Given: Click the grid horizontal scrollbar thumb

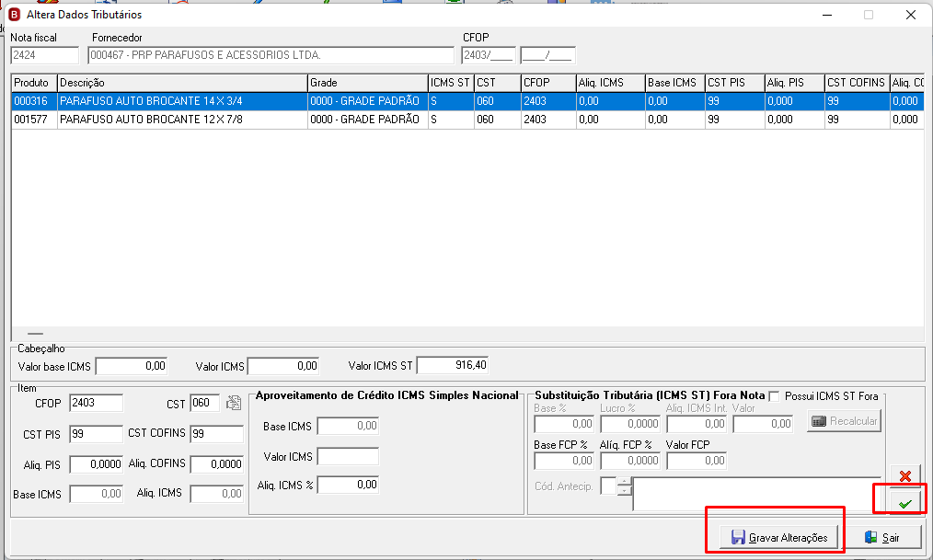Looking at the screenshot, I should (35, 334).
